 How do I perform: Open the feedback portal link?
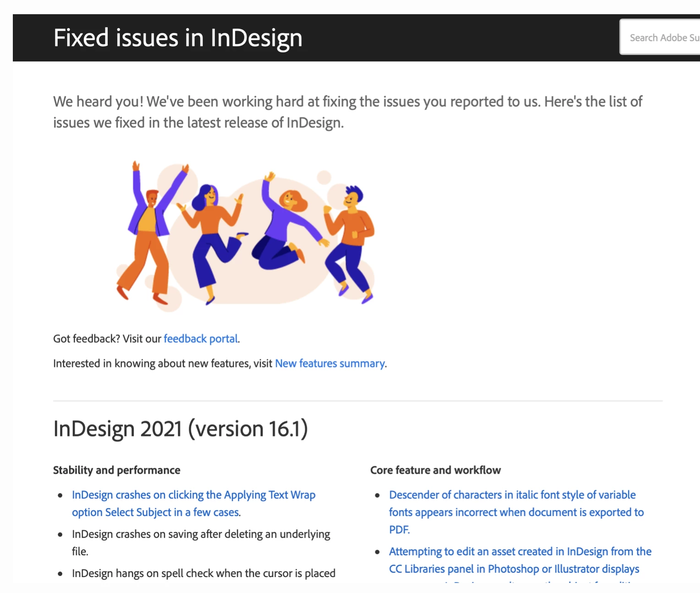201,339
